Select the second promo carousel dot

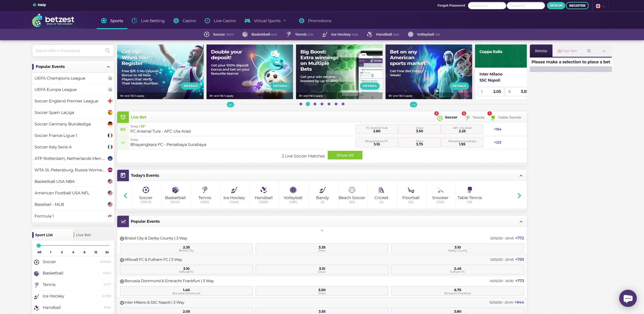308,104
